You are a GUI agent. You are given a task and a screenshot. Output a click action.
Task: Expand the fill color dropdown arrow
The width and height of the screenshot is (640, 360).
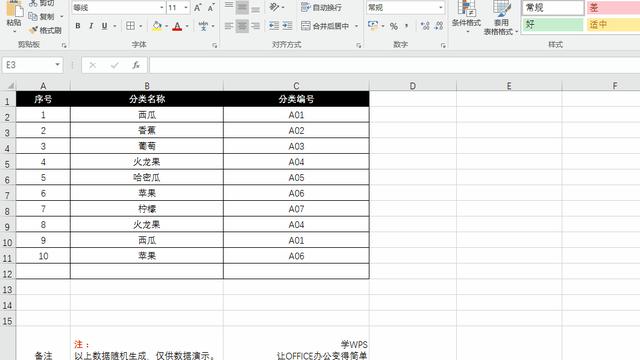[167, 26]
